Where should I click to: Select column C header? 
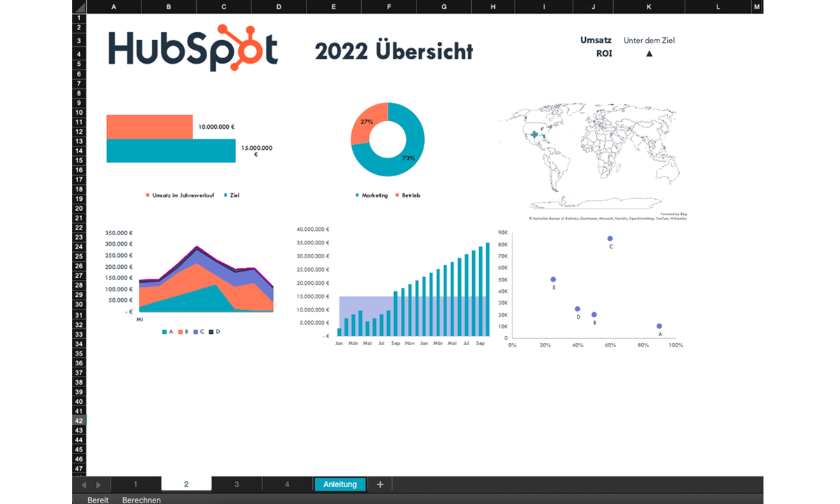pos(223,7)
